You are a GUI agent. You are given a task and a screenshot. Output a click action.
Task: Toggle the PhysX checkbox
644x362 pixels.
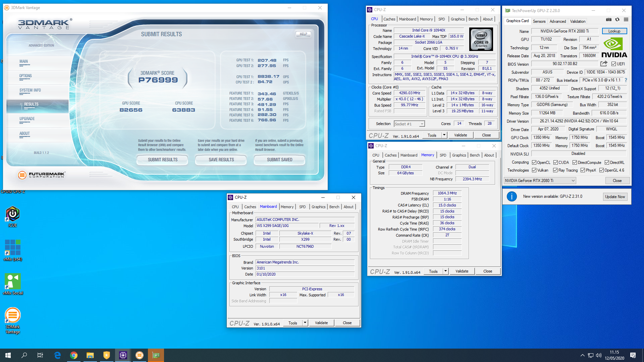(x=583, y=170)
